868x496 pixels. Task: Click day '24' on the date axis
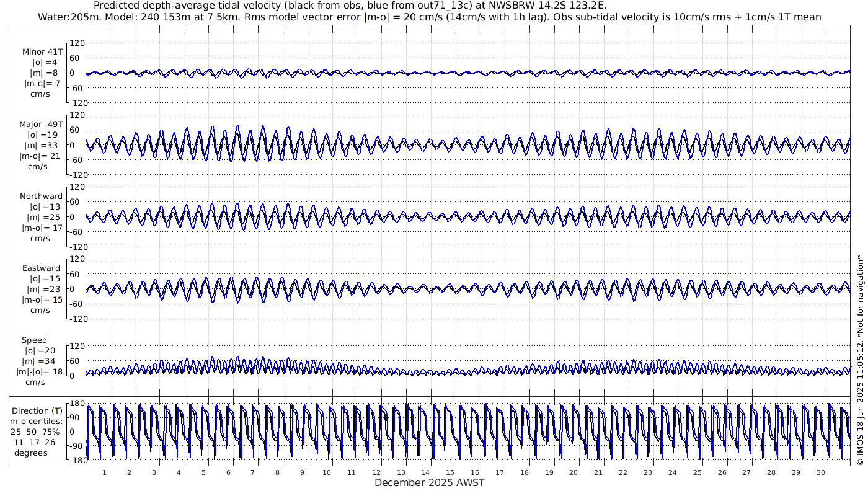click(673, 472)
